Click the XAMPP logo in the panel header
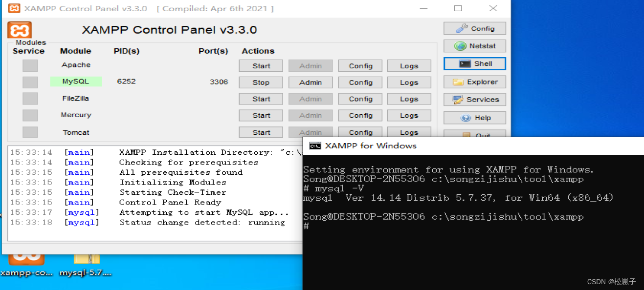 click(20, 31)
